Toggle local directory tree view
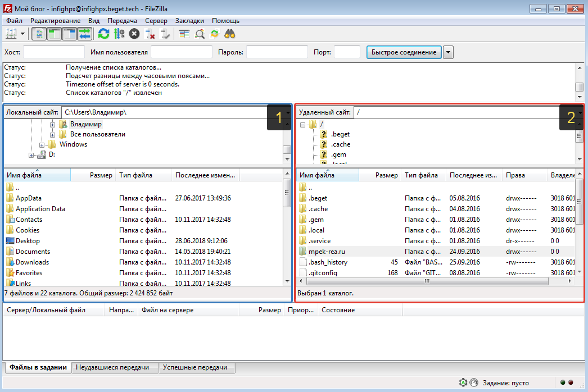Image resolution: width=588 pixels, height=392 pixels. pyautogui.click(x=55, y=34)
